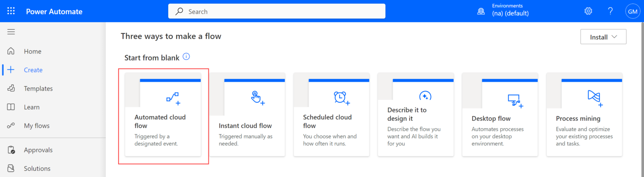Collapse the left navigation hamburger menu

pos(11,32)
